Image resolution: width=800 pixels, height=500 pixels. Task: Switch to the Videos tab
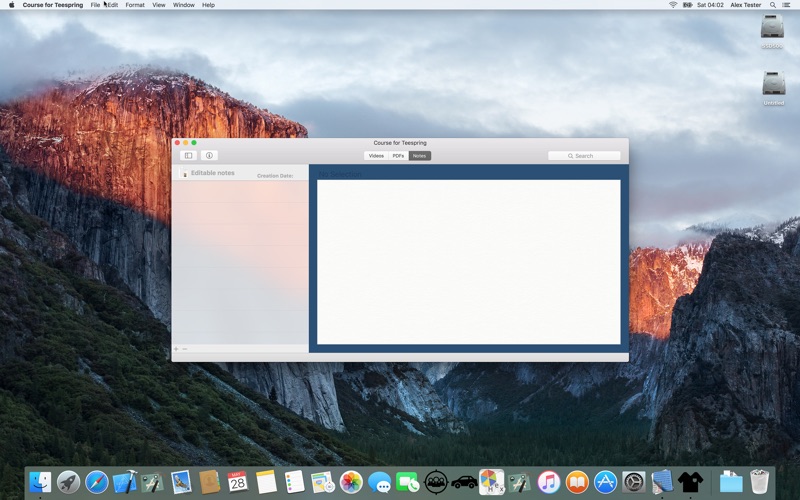pyautogui.click(x=376, y=156)
